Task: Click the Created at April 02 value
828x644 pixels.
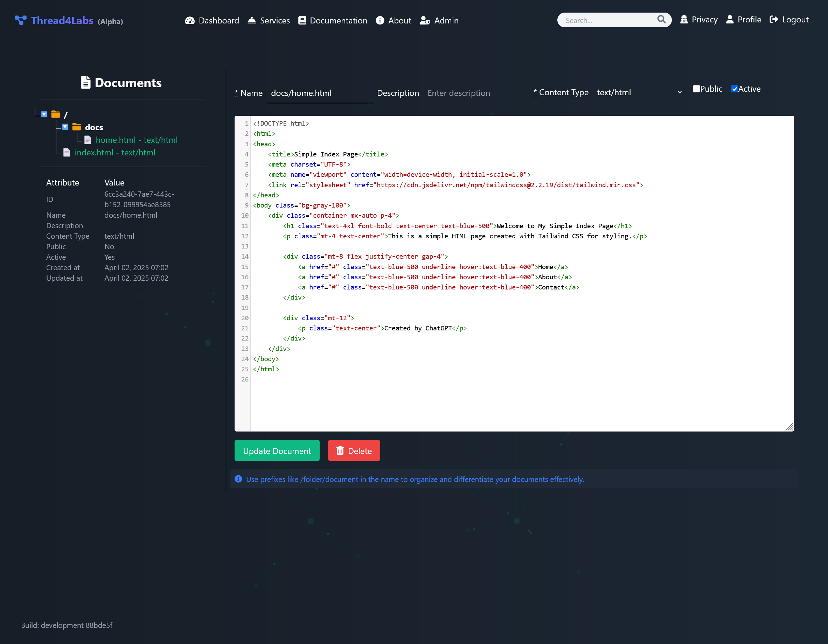Action: (x=136, y=268)
